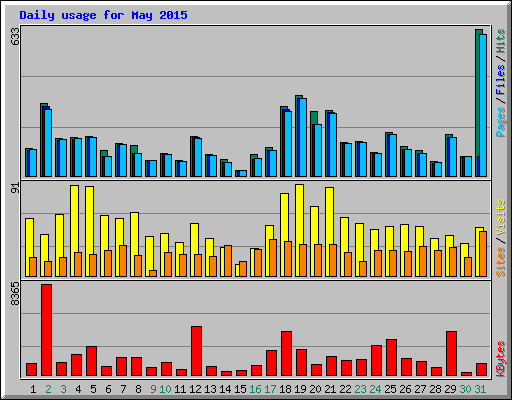Pick day label 21 on the x-axis
This screenshot has height=400, width=512.
330,389
